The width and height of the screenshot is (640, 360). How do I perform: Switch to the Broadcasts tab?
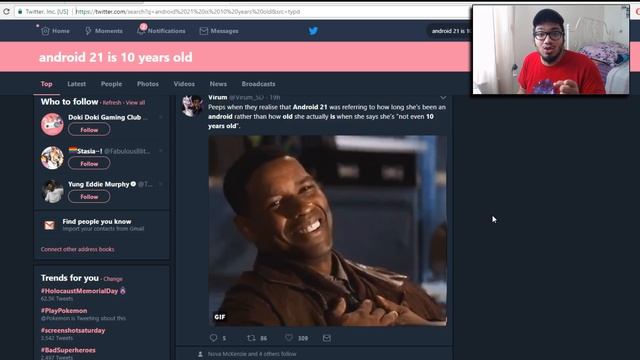pyautogui.click(x=258, y=84)
